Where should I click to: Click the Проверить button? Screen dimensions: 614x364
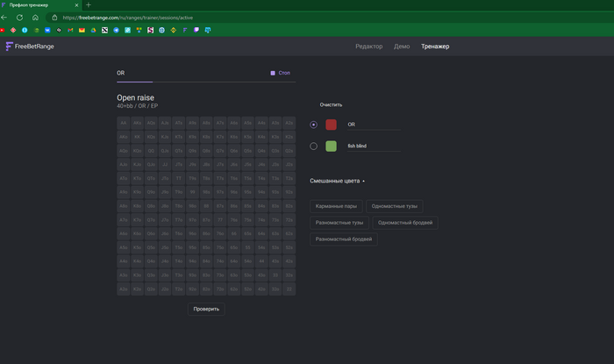(x=206, y=309)
